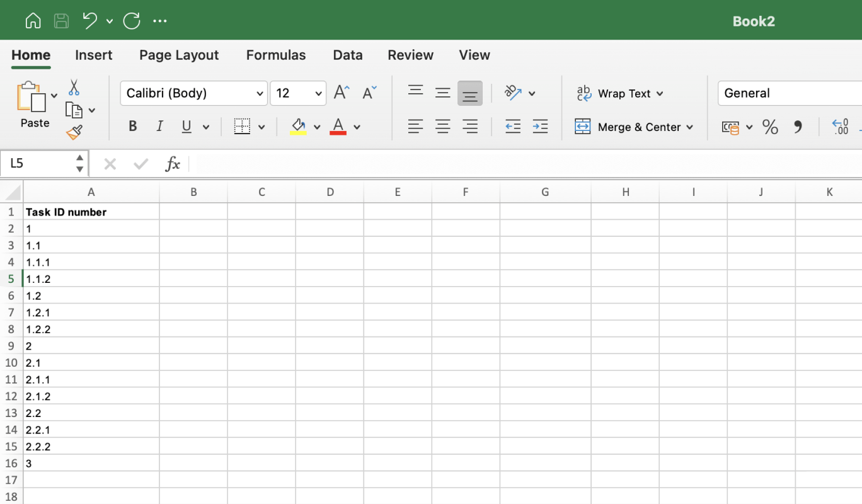The image size is (862, 504).
Task: Click the Align Right icon
Action: pyautogui.click(x=470, y=127)
